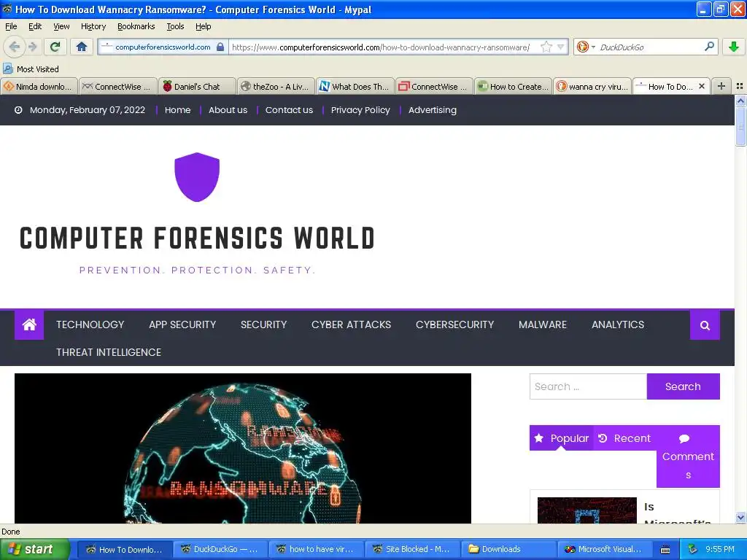
Task: Switch to the How to Create tab
Action: pyautogui.click(x=514, y=86)
